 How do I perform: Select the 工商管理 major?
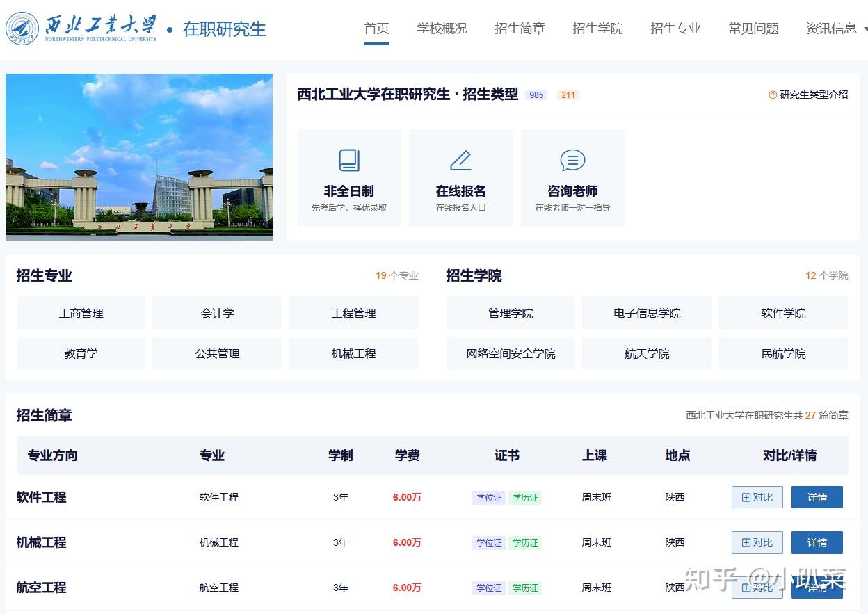(81, 314)
